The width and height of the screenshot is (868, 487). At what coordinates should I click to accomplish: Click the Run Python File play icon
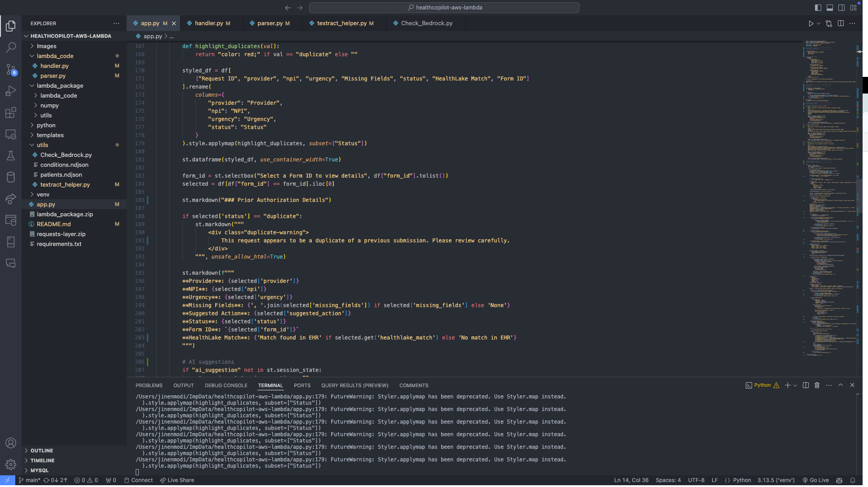(810, 23)
